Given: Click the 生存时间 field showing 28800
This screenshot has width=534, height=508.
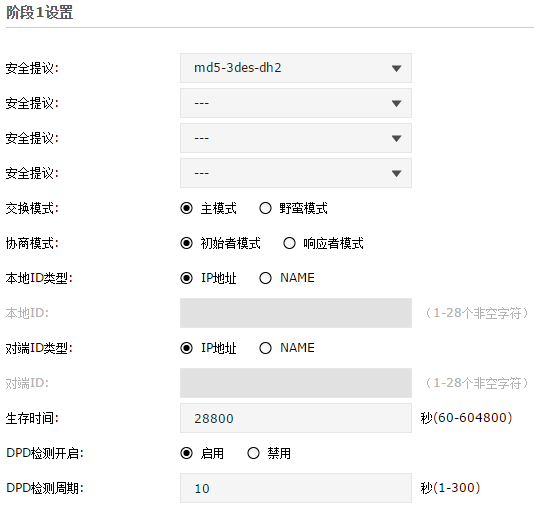Looking at the screenshot, I should (x=296, y=418).
